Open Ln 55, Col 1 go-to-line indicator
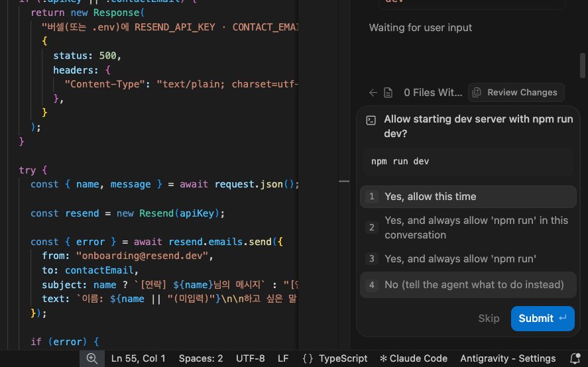588x367 pixels. click(138, 358)
